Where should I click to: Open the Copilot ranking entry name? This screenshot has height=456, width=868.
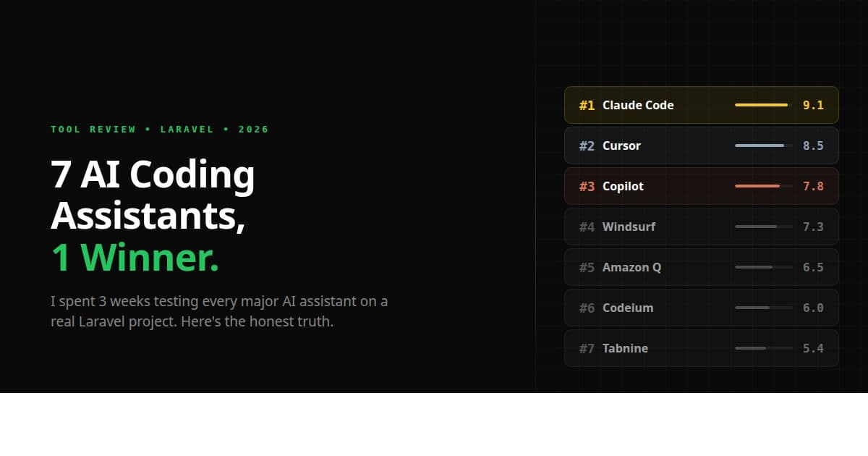tap(623, 186)
